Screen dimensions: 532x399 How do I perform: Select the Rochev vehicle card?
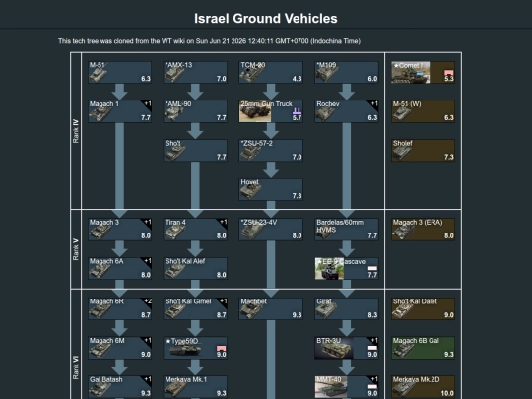coord(347,111)
